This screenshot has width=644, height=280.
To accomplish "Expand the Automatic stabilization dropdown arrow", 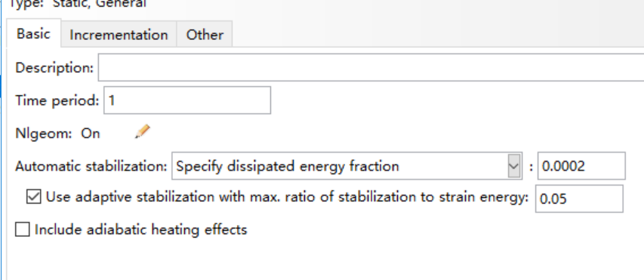I will click(514, 166).
